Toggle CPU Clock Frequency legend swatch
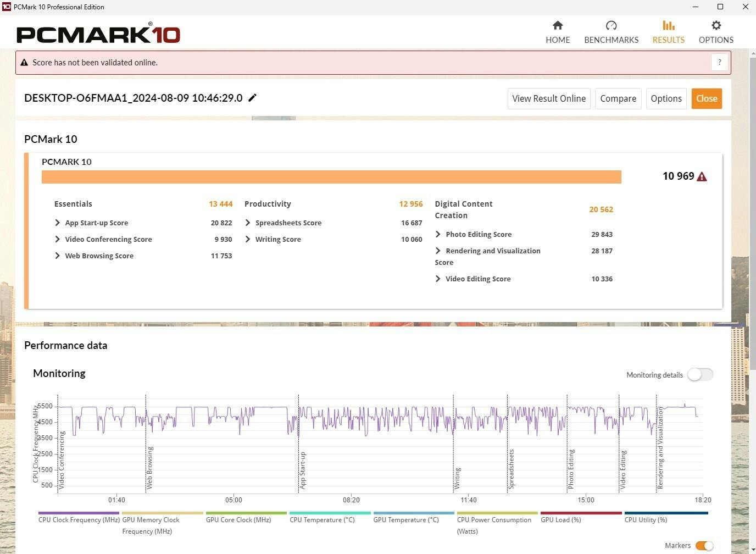756x554 pixels. click(79, 513)
